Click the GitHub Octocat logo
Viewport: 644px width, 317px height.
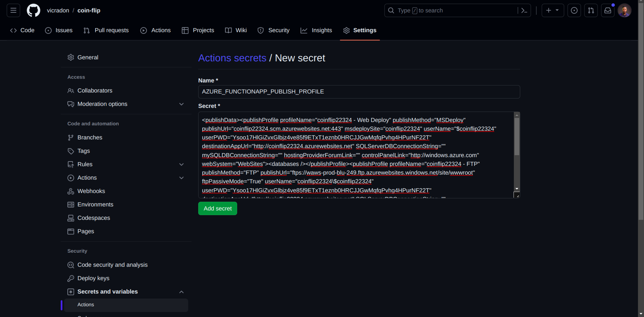(33, 11)
